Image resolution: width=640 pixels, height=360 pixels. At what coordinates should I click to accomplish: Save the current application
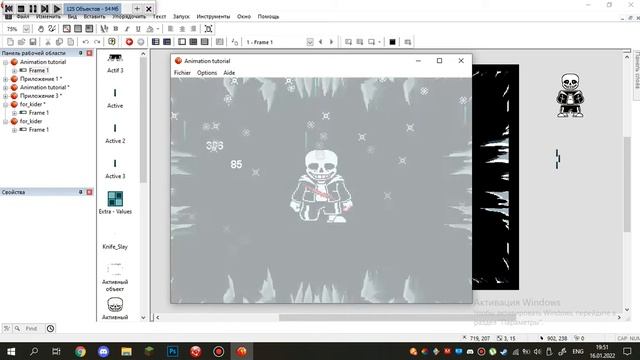point(33,42)
